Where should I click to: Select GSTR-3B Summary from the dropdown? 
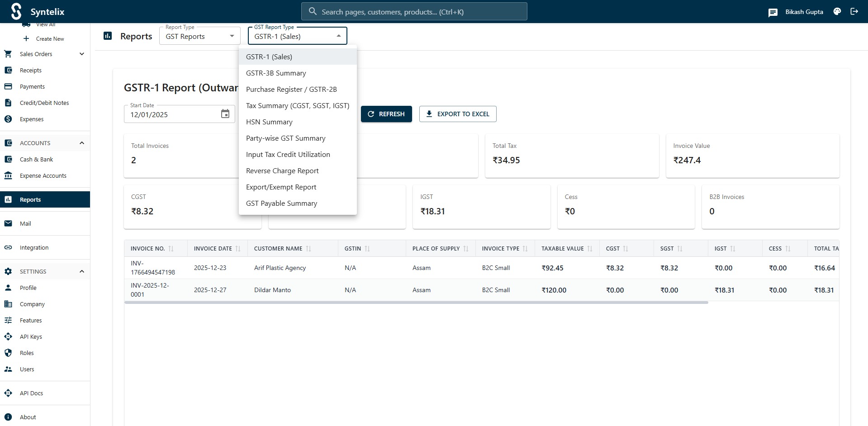pyautogui.click(x=276, y=73)
